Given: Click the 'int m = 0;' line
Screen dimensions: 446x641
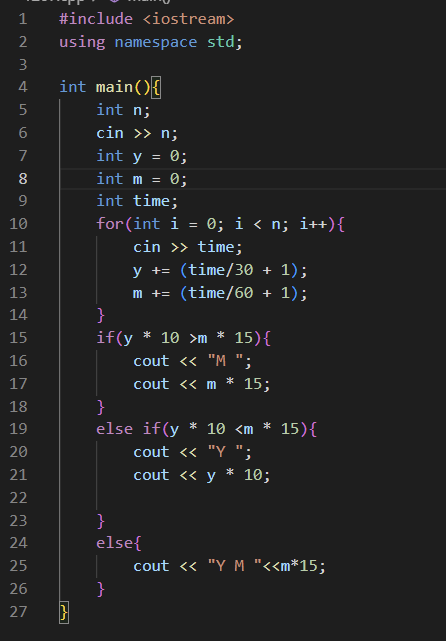Looking at the screenshot, I should click(142, 179).
